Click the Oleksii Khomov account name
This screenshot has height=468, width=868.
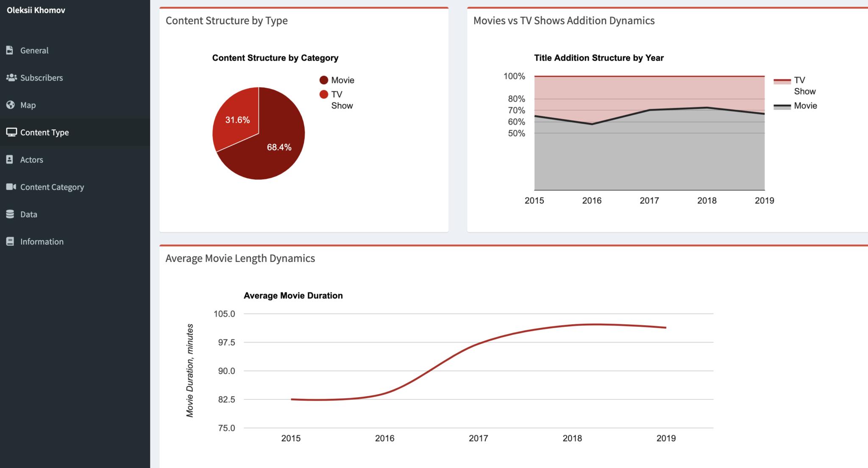36,10
